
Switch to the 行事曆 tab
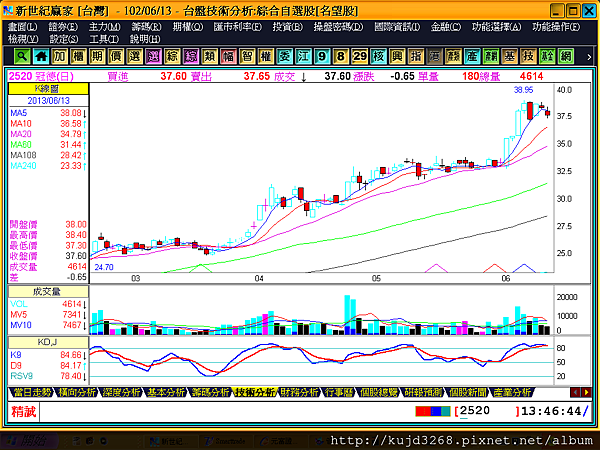coord(339,392)
